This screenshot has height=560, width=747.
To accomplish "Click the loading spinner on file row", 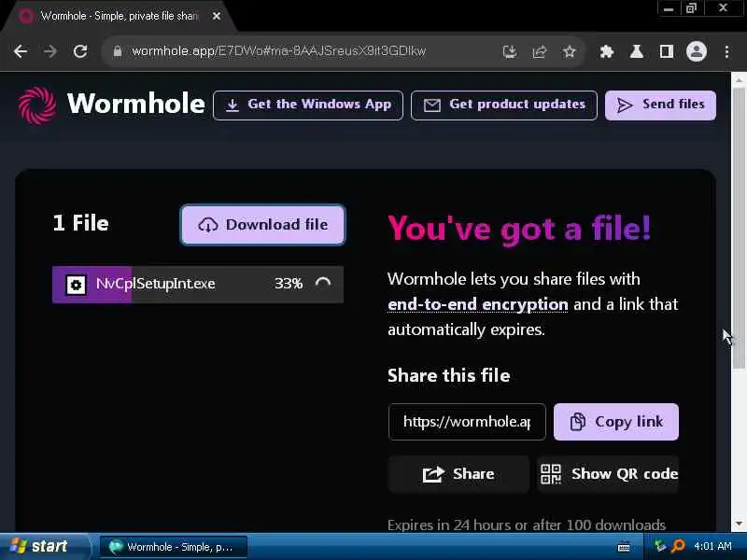I will coord(323,284).
